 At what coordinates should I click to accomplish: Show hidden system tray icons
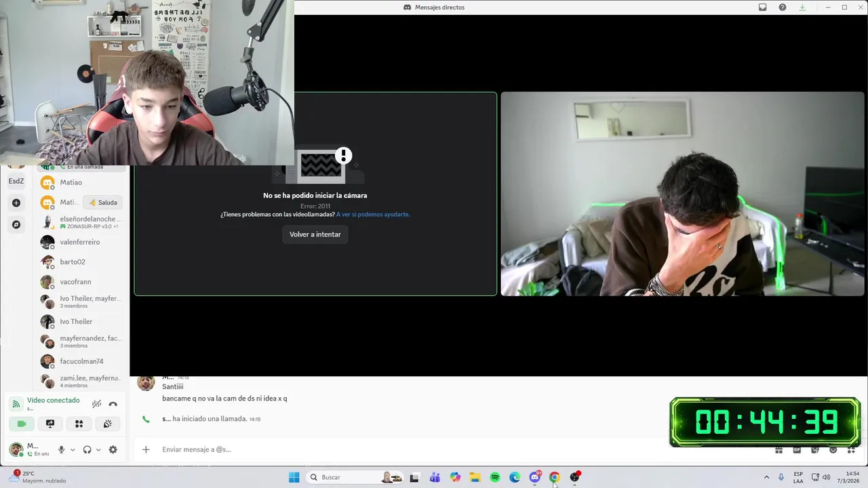point(766,477)
